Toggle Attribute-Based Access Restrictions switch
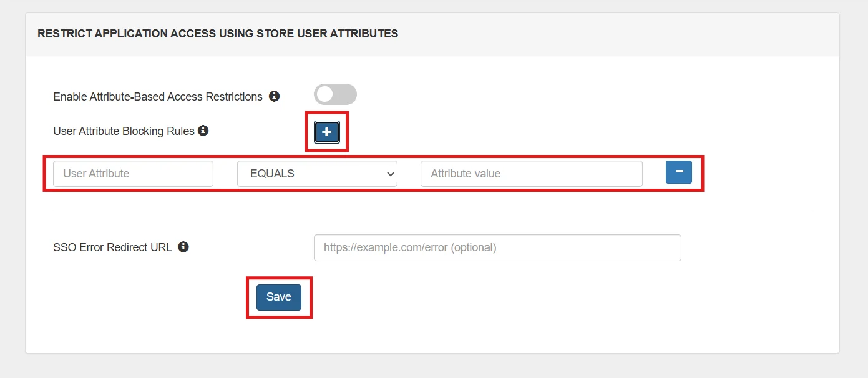Viewport: 868px width, 378px height. point(335,94)
